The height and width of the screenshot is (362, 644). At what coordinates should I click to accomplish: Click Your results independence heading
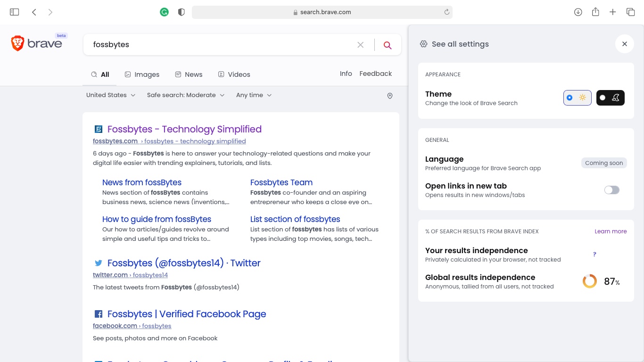coord(477,250)
